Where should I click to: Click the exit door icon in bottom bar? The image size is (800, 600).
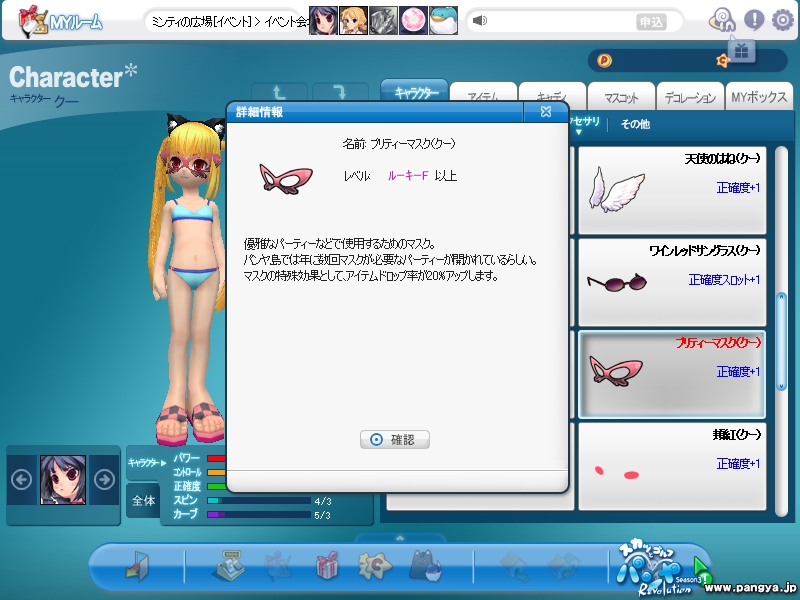tap(136, 566)
